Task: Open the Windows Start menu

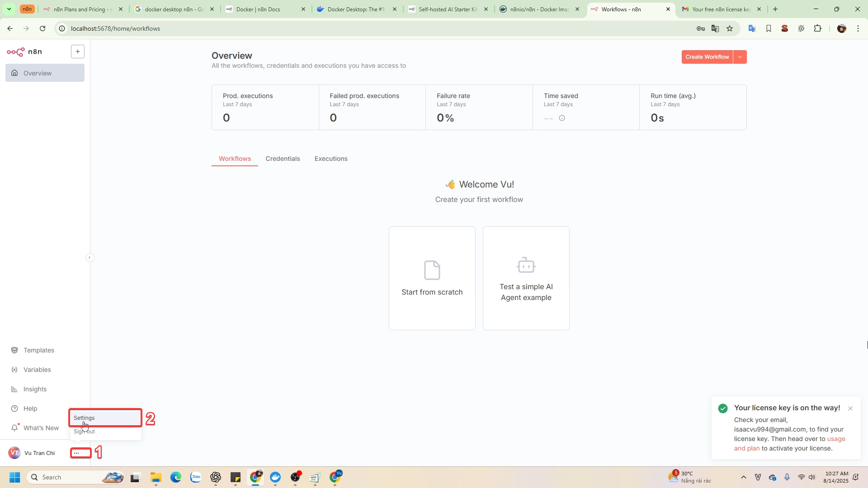Action: click(14, 477)
